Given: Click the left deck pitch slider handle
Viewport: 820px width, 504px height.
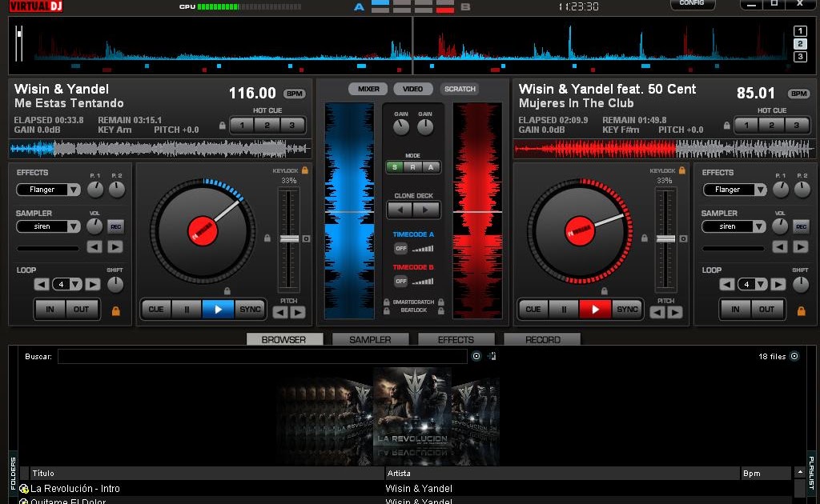Looking at the screenshot, I should pos(289,238).
